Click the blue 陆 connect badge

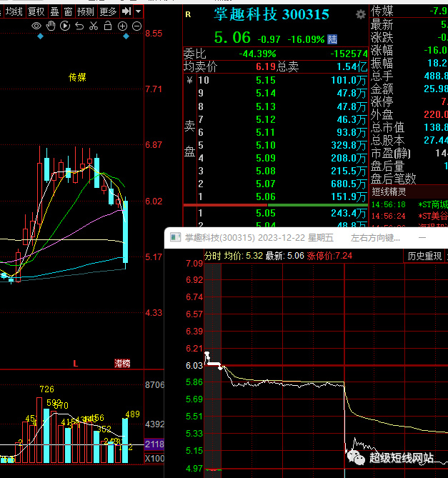[332, 39]
